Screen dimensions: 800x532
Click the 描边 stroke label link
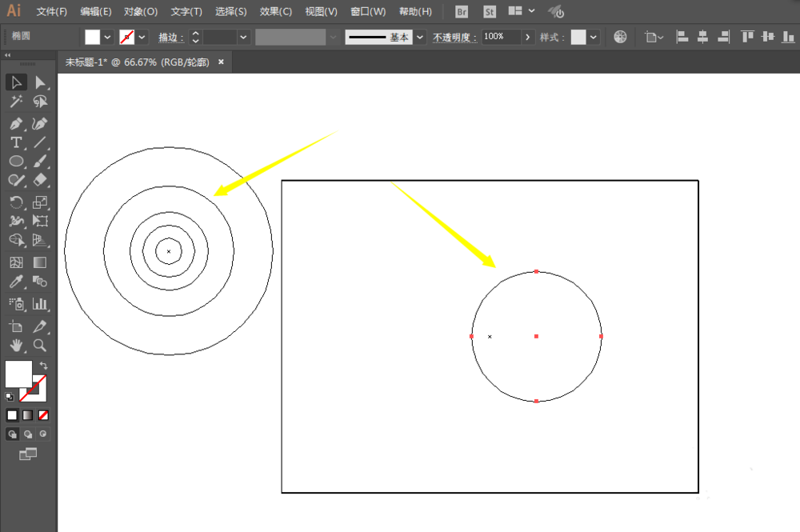coord(171,37)
